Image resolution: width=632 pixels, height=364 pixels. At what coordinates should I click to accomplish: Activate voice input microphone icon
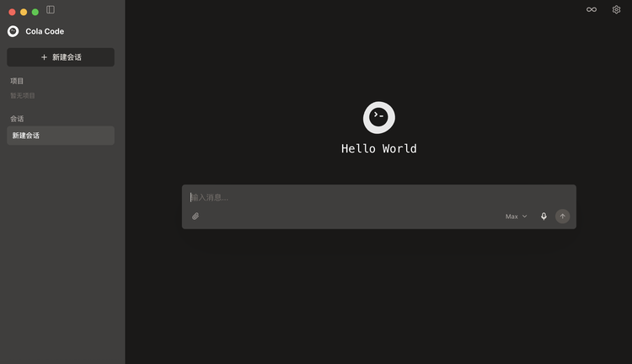(544, 217)
